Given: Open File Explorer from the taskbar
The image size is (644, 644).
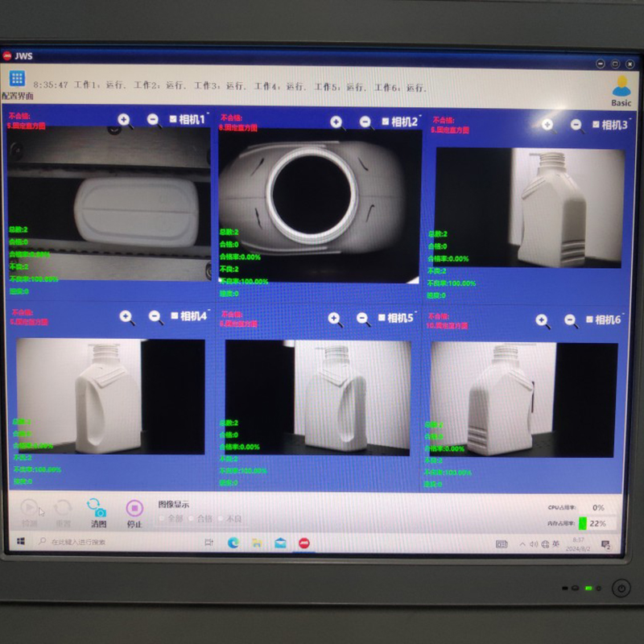Looking at the screenshot, I should [257, 543].
